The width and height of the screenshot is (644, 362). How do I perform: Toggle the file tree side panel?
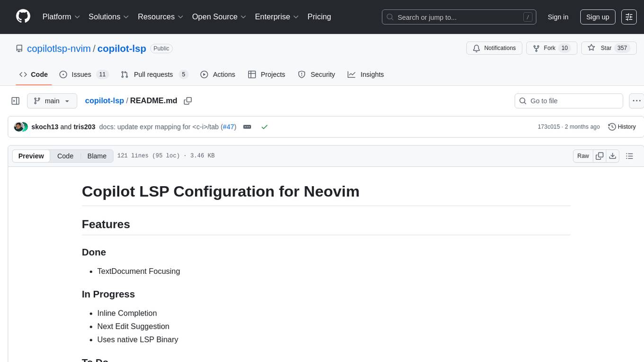coord(16,101)
